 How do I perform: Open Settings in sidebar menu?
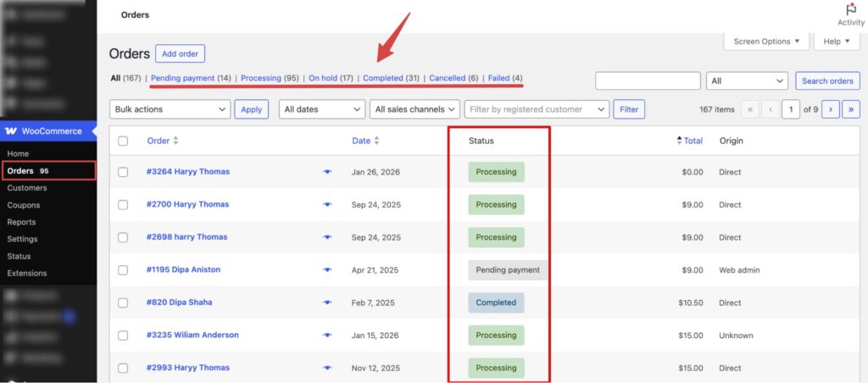[x=22, y=239]
